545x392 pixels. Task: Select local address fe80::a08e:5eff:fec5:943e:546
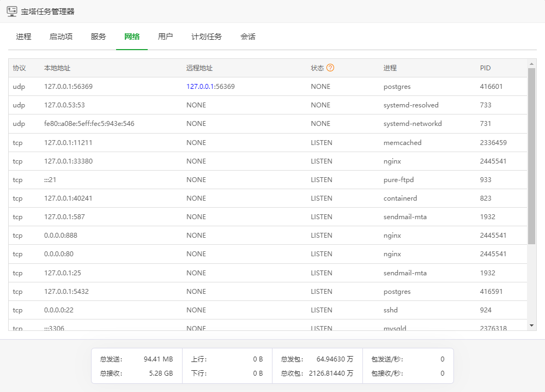click(x=89, y=123)
